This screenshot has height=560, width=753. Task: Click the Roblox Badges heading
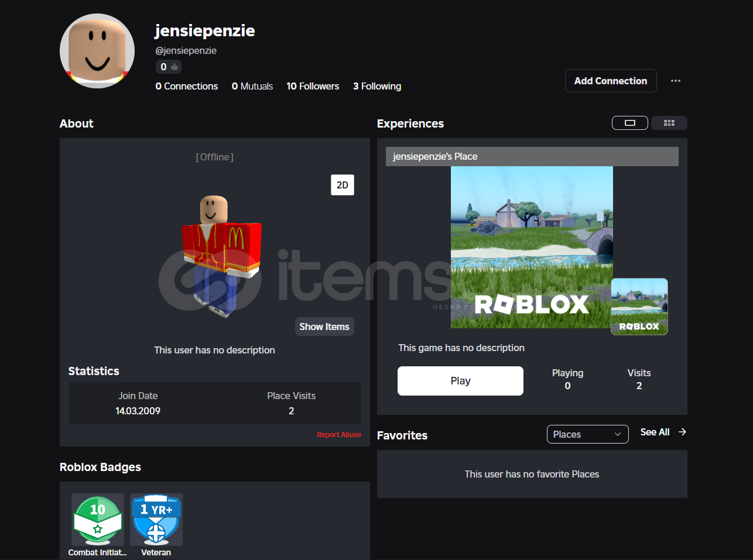click(100, 467)
